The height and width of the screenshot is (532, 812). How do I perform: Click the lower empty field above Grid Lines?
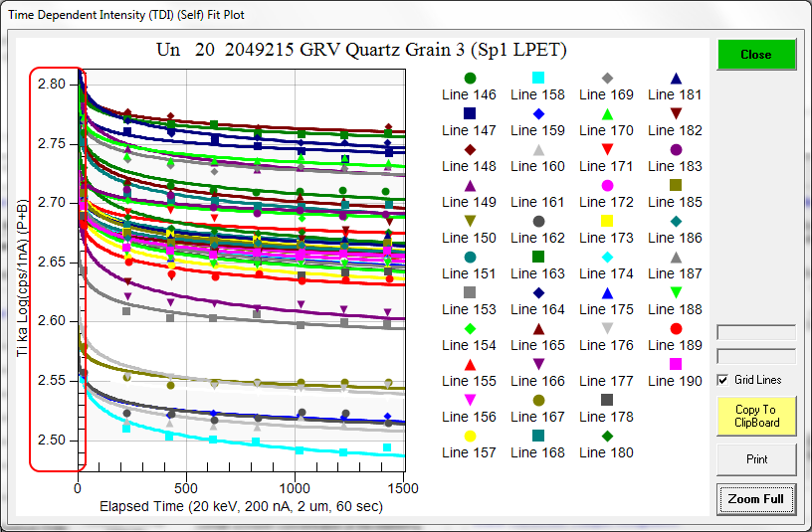[756, 356]
